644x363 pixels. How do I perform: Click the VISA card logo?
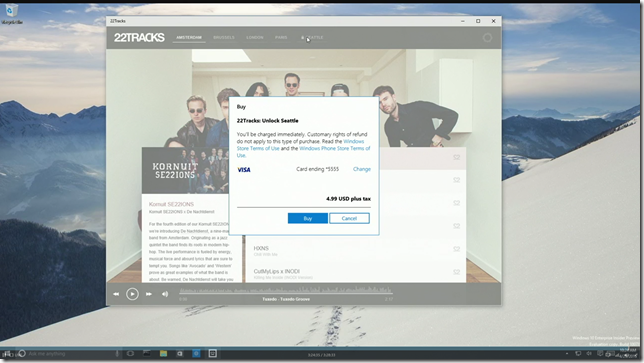[x=244, y=170]
